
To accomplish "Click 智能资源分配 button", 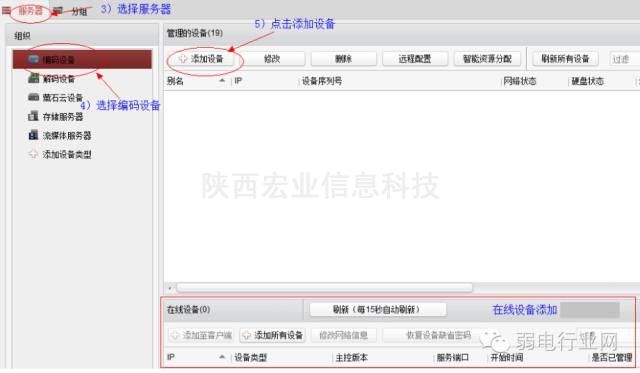I will [x=487, y=59].
